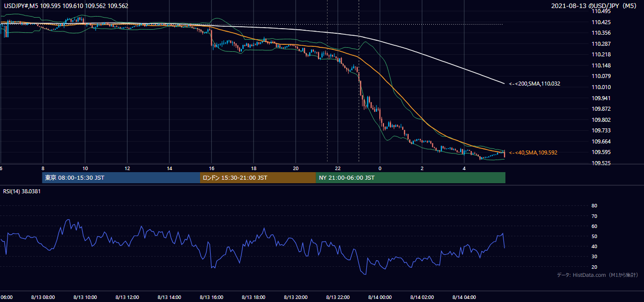Click hour label 18 above the session bar
The image size is (644, 302).
coord(253,169)
